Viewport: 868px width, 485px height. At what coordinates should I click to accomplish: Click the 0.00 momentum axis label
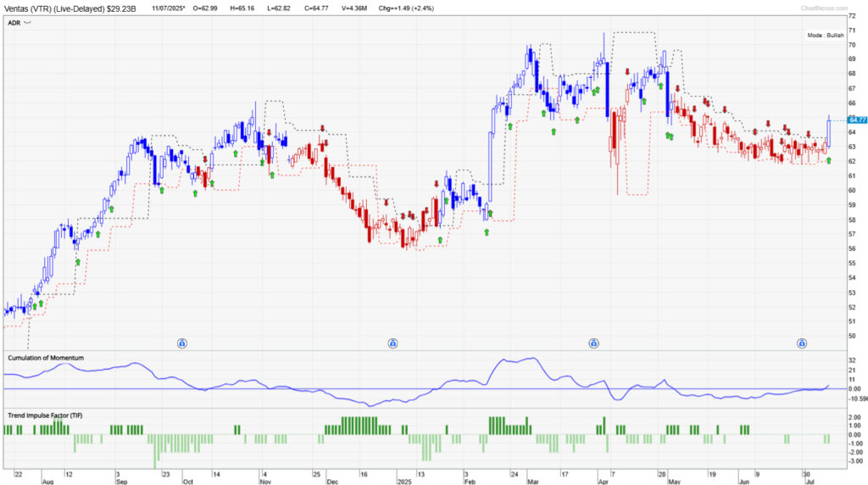pos(855,389)
